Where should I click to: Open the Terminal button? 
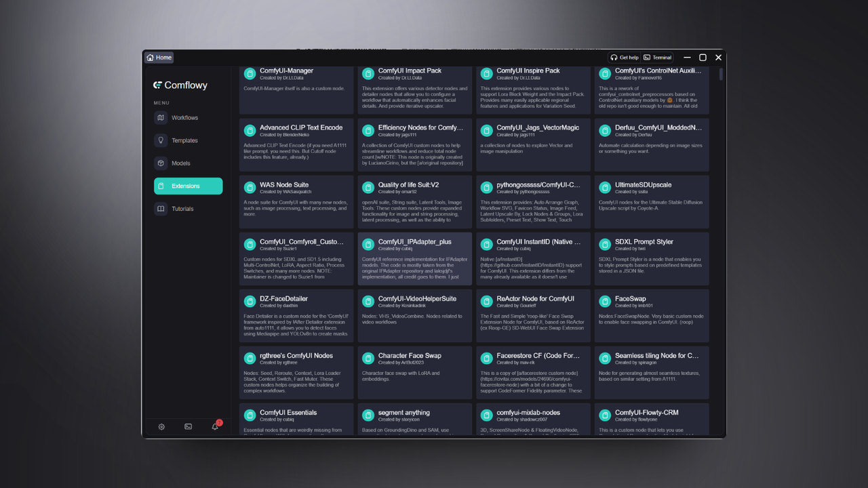coord(657,58)
